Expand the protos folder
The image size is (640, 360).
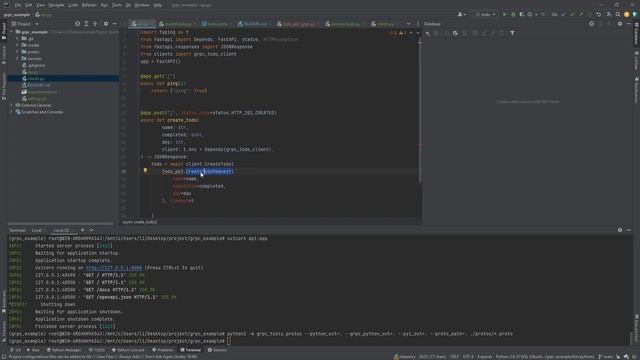(18, 52)
